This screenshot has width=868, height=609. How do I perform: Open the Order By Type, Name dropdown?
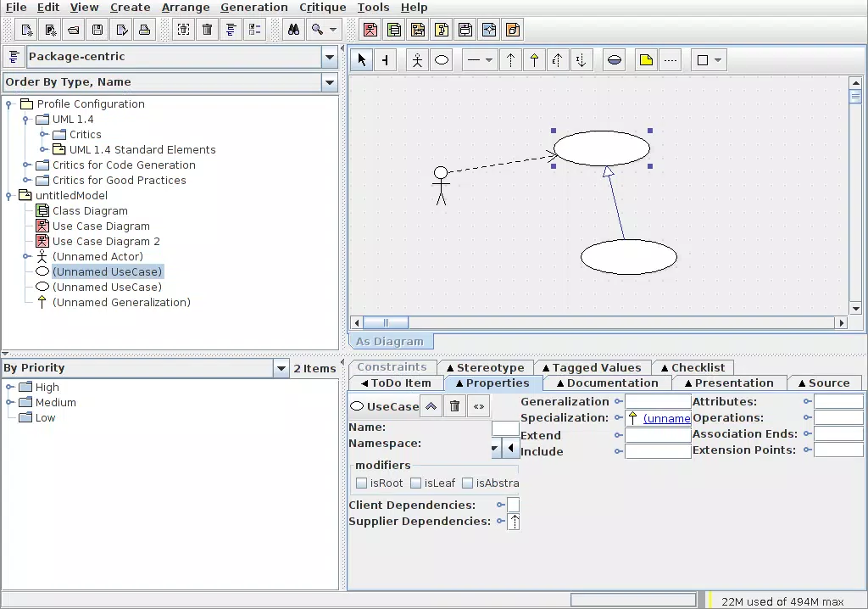click(x=330, y=82)
